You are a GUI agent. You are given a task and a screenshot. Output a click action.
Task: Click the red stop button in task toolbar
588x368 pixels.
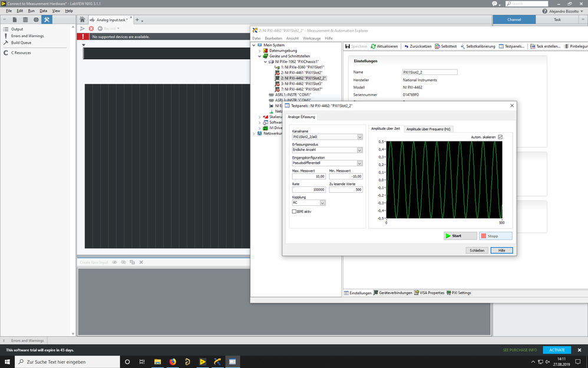tap(91, 28)
